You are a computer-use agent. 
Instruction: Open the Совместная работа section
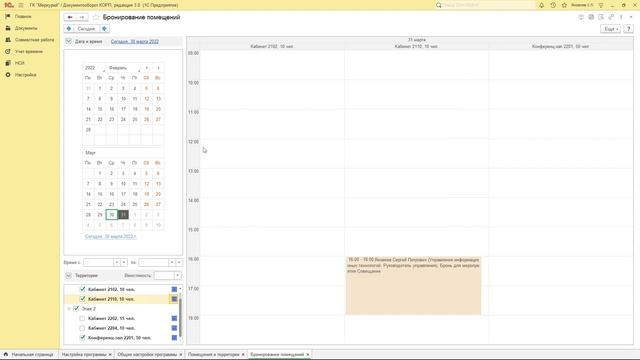(x=34, y=40)
